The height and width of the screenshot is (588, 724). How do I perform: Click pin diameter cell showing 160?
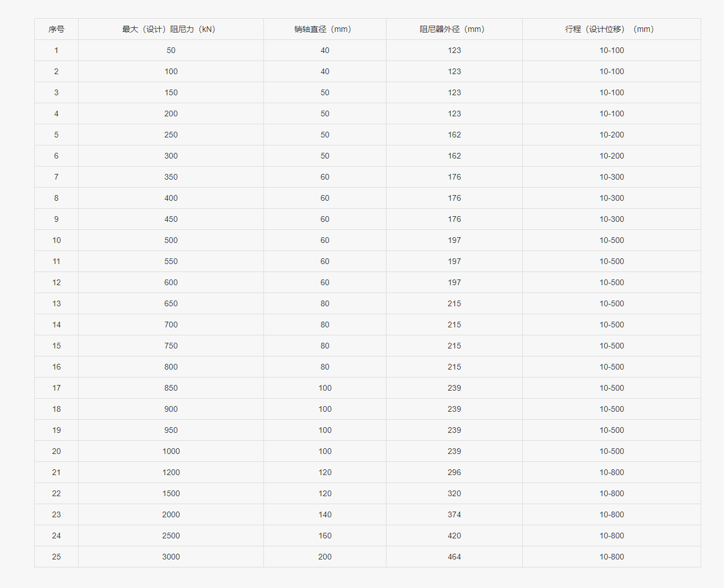pos(325,536)
